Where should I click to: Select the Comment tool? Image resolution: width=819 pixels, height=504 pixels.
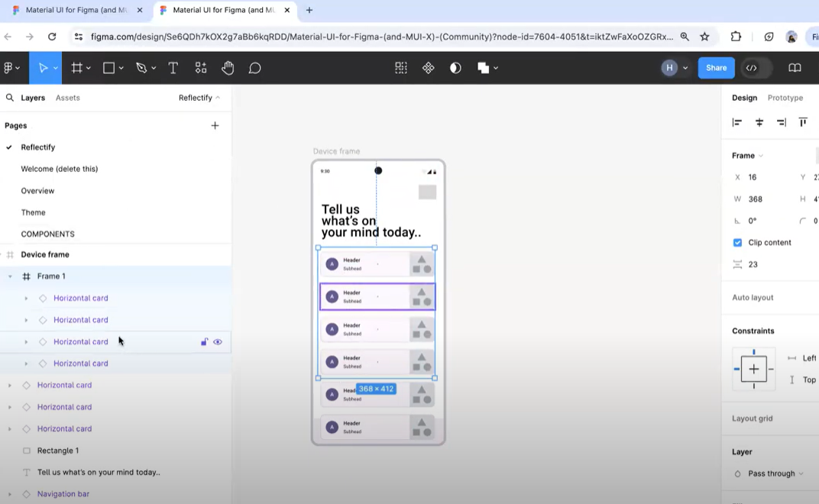[254, 68]
